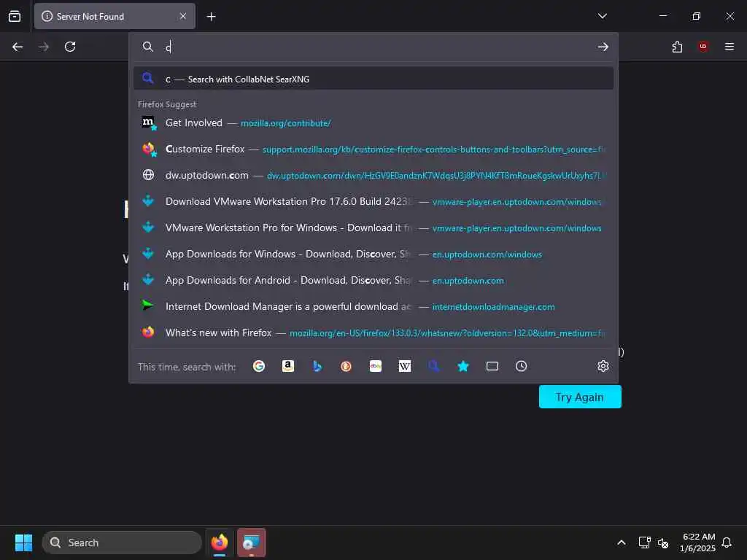Open dw.uptodown.com suggestion
Viewport: 747px width, 560px height.
click(x=373, y=175)
